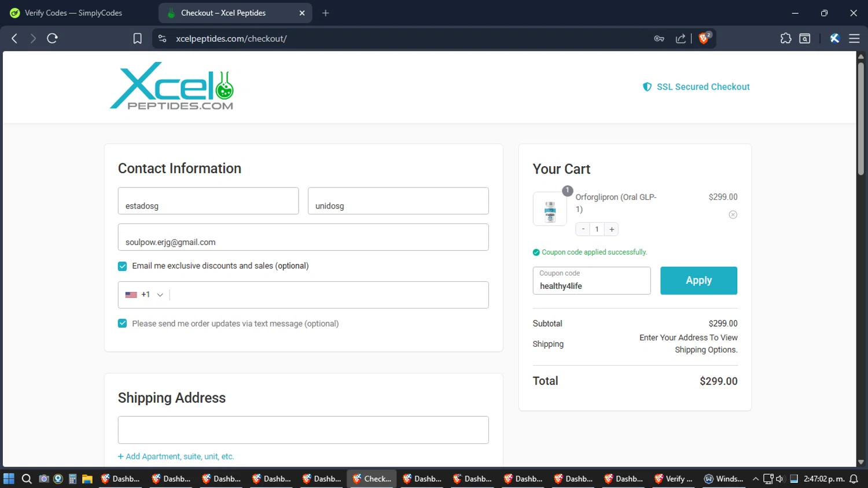Open the camera app in taskbar
Screen dimensions: 868x488
click(43, 479)
